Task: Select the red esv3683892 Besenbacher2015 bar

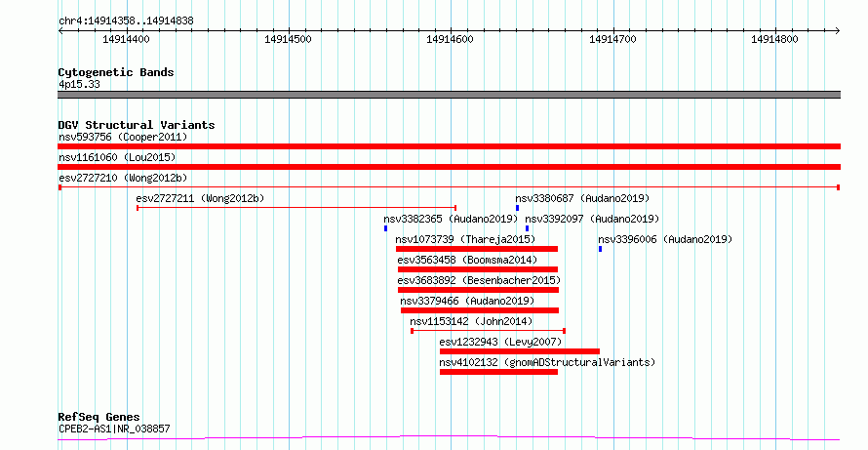Action: point(478,290)
